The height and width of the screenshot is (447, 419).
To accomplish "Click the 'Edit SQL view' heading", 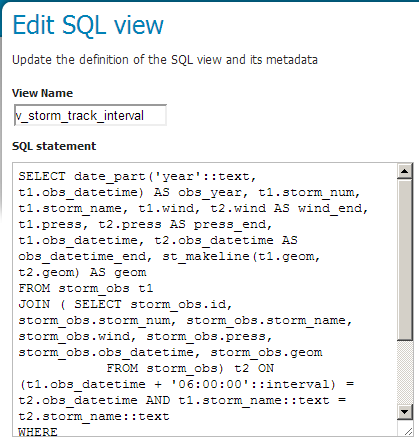I will (88, 25).
